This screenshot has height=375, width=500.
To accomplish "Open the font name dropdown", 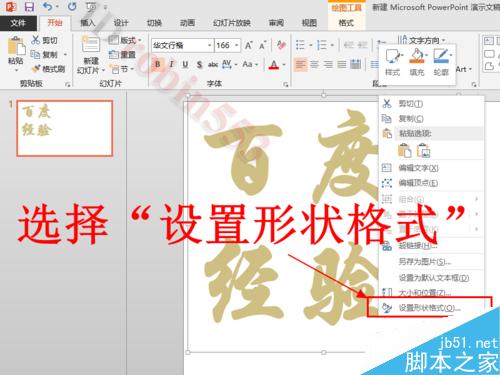I will point(210,45).
